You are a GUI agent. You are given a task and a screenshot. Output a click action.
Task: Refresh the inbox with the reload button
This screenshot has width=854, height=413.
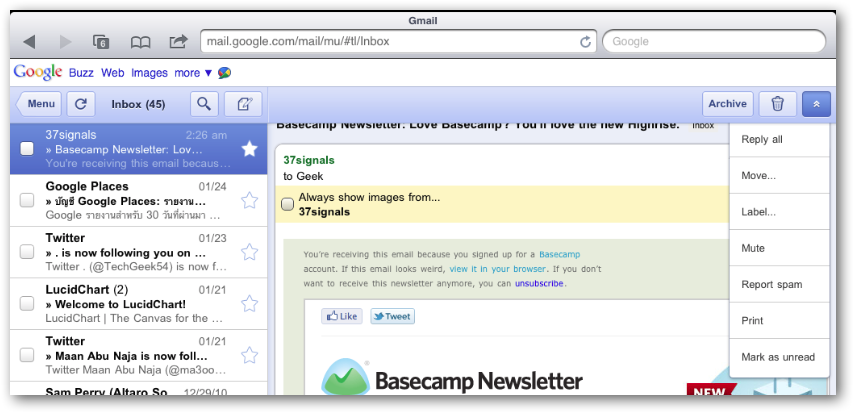point(81,104)
